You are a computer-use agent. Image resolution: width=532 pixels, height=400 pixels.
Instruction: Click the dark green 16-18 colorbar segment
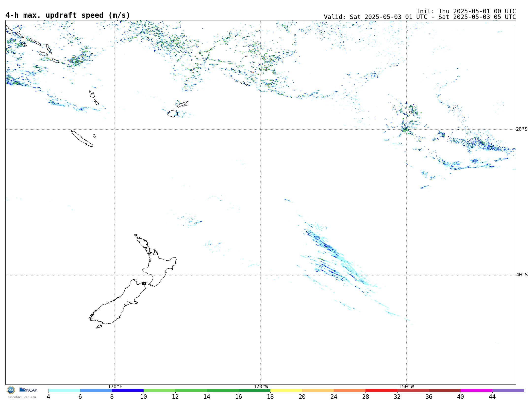[x=254, y=391]
